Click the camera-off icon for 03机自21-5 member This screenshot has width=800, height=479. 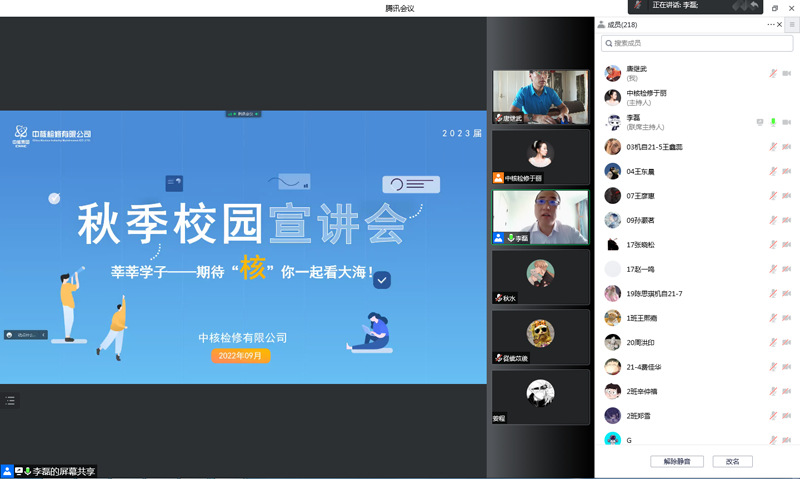[x=787, y=146]
